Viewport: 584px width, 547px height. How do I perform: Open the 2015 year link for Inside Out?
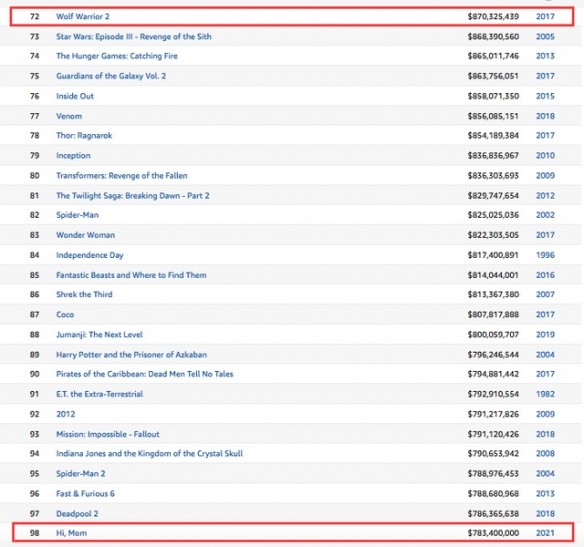click(x=545, y=96)
